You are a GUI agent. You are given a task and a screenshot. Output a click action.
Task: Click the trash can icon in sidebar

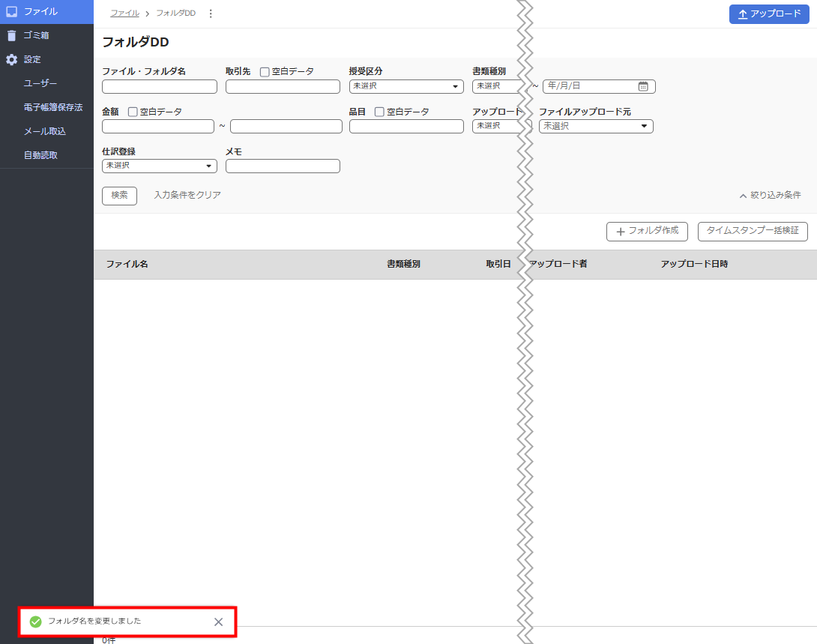11,35
